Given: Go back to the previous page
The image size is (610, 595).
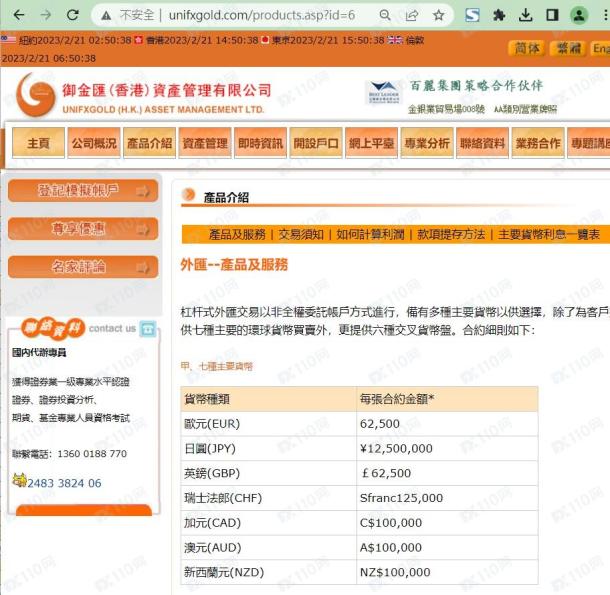Looking at the screenshot, I should pyautogui.click(x=19, y=15).
